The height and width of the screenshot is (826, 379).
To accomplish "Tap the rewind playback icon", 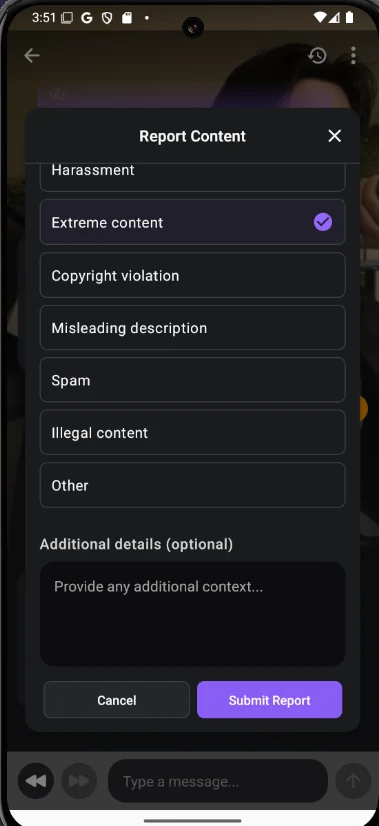I will (x=36, y=781).
